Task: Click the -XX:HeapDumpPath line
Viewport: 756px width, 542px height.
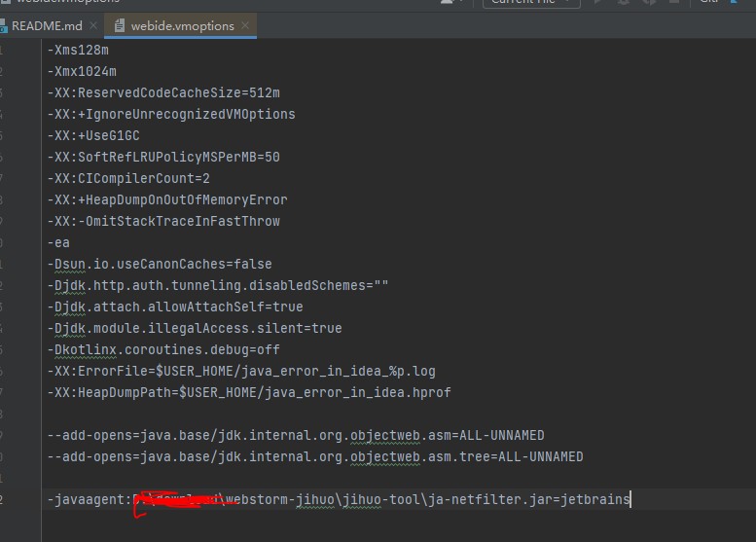Action: (x=249, y=392)
